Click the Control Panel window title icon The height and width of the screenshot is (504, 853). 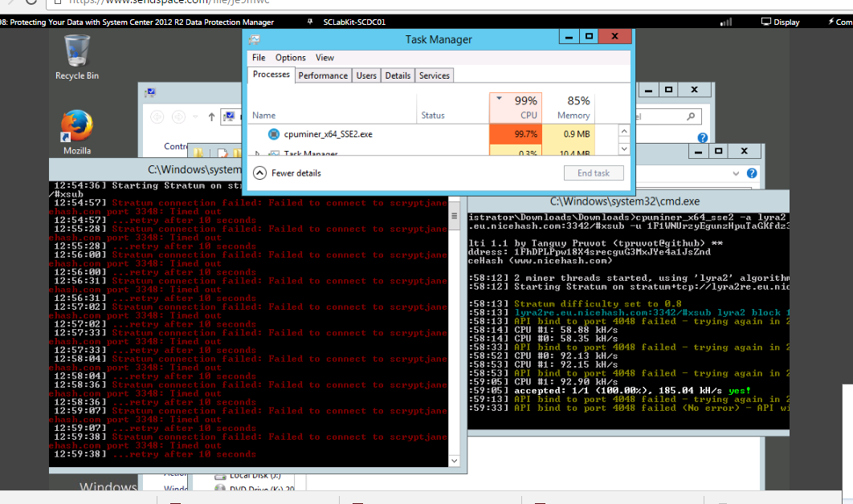tap(150, 93)
